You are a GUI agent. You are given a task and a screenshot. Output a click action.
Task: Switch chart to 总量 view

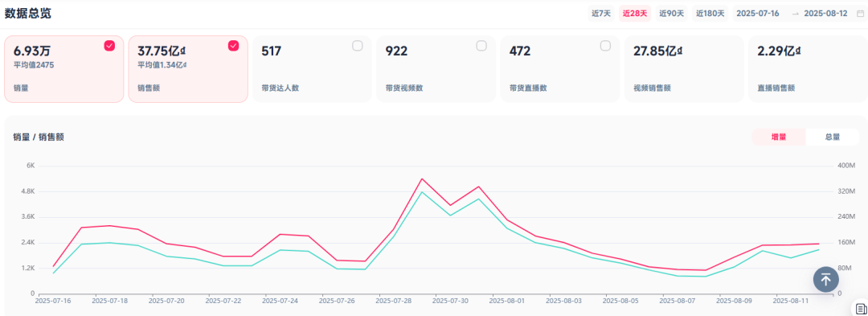coord(832,137)
